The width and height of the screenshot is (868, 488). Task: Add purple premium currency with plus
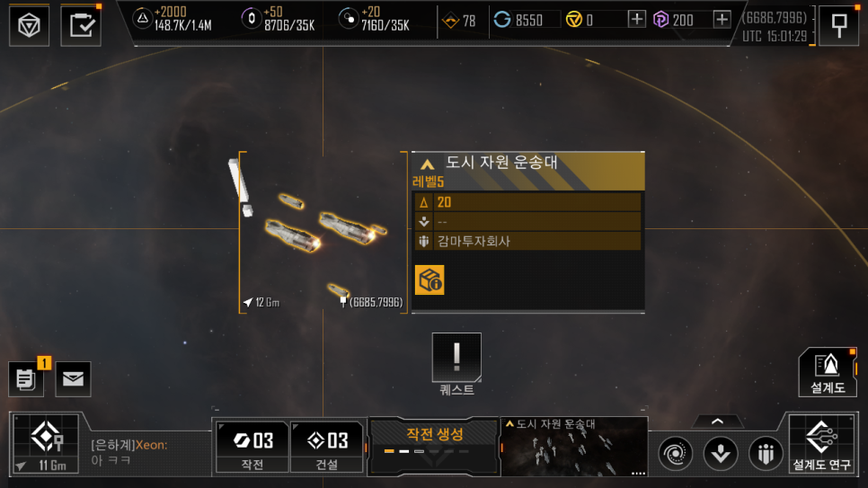pyautogui.click(x=722, y=20)
